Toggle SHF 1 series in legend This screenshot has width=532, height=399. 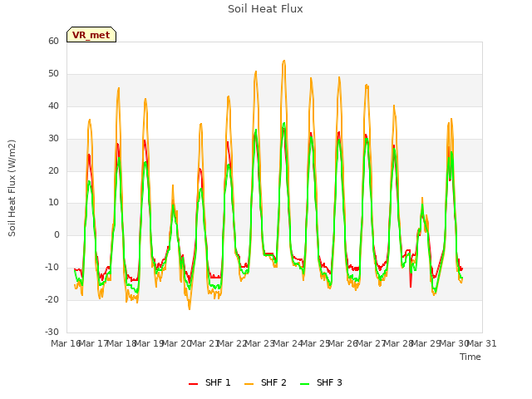pos(209,382)
